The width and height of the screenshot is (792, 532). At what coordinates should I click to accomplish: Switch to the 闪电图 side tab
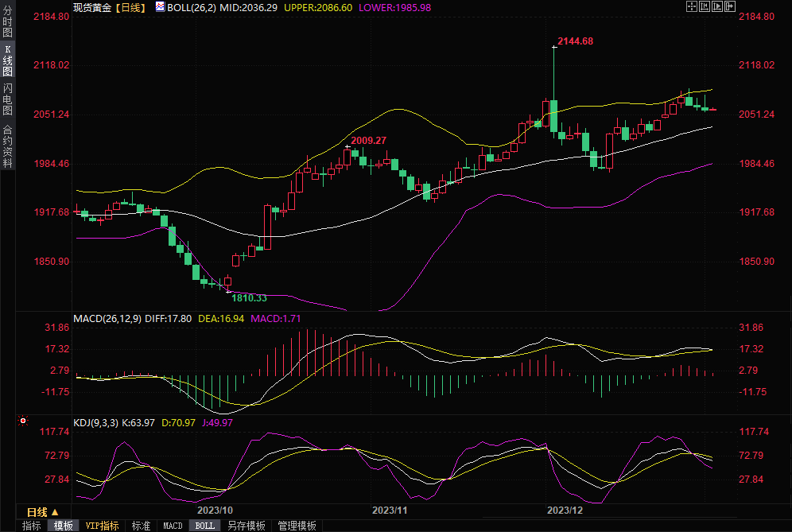pos(7,98)
